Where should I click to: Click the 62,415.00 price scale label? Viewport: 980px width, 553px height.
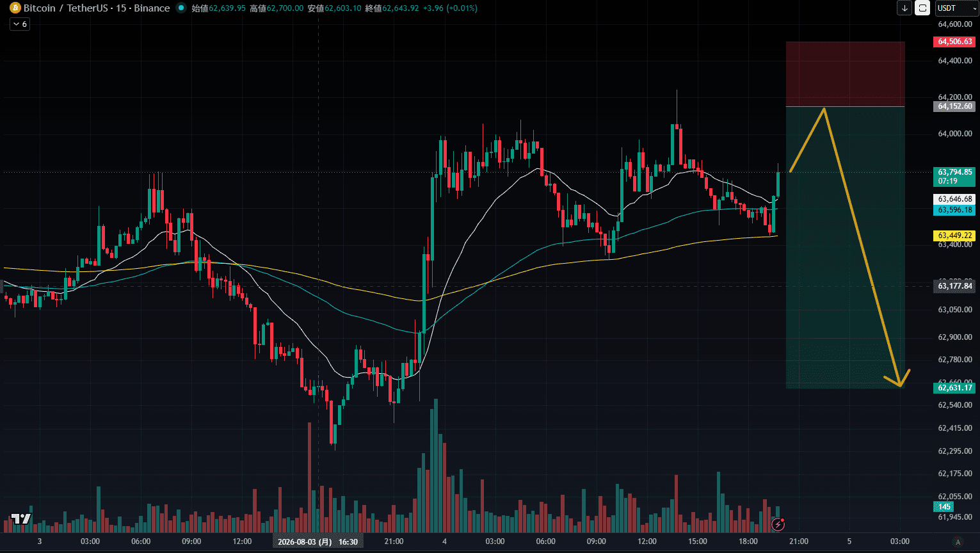tap(954, 428)
